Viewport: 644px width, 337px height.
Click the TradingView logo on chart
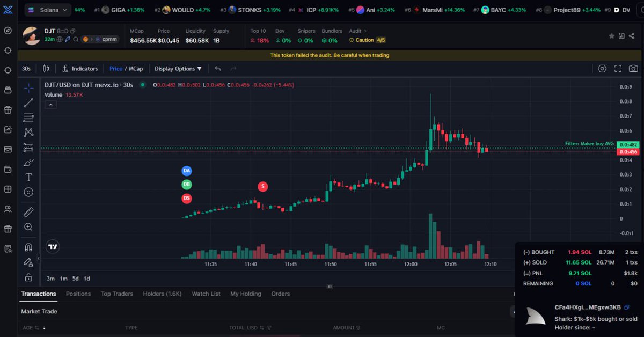[x=53, y=247]
